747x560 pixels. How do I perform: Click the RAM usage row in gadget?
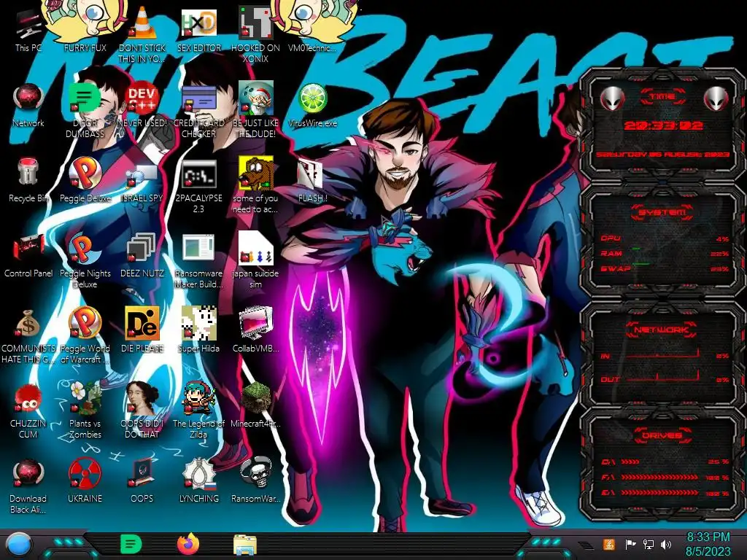click(665, 253)
